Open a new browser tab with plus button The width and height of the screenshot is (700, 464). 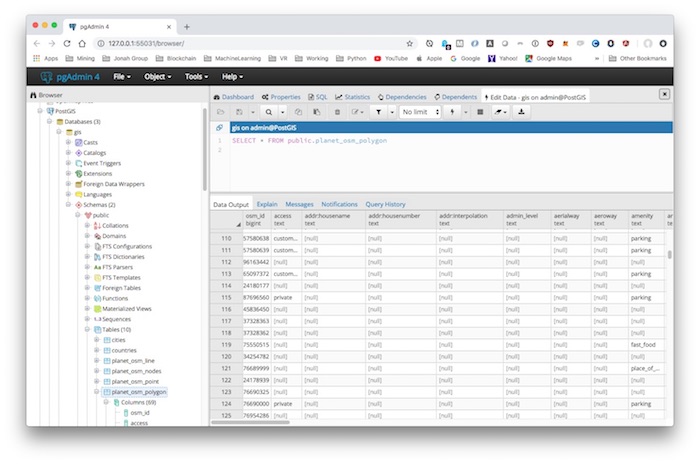coord(187,27)
